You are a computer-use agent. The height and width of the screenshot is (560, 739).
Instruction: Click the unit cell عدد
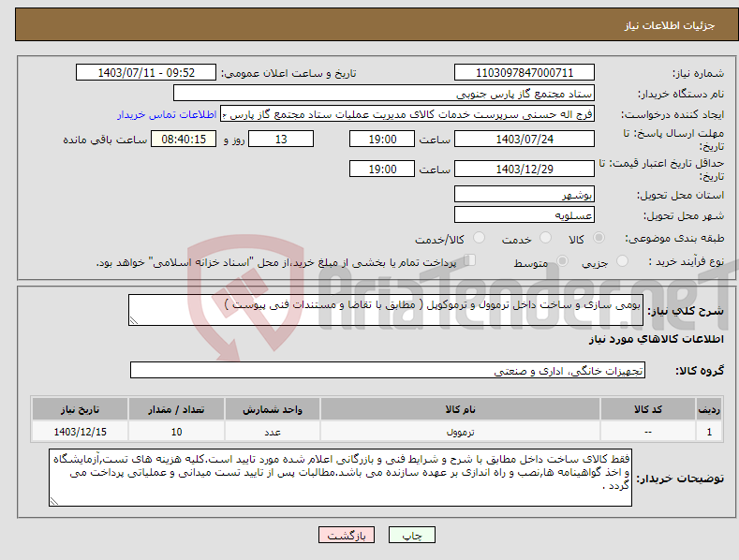(273, 432)
